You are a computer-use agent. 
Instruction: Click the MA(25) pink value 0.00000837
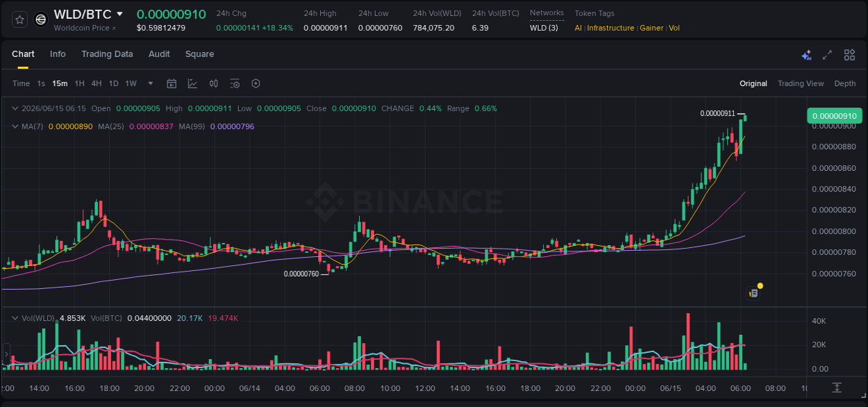click(151, 126)
